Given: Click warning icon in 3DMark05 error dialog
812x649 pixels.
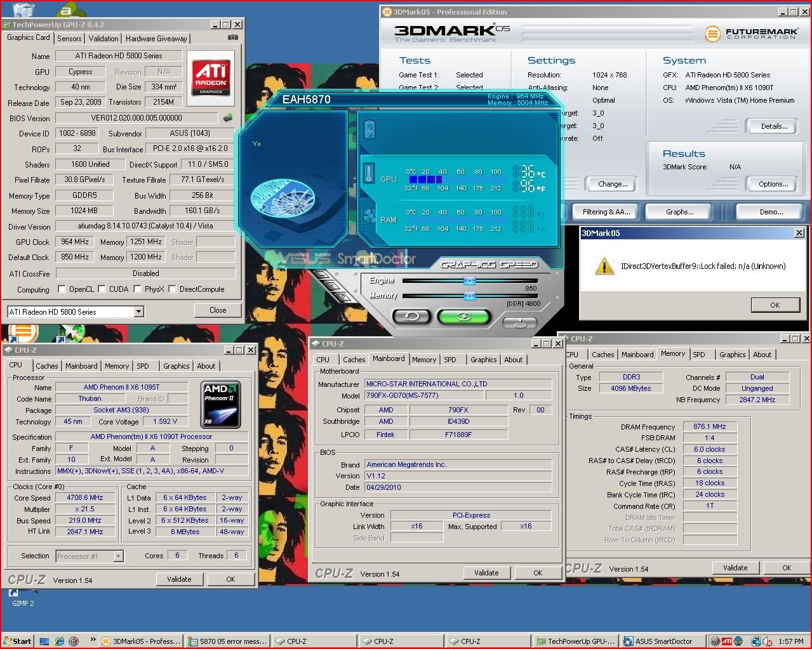Looking at the screenshot, I should tap(604, 266).
